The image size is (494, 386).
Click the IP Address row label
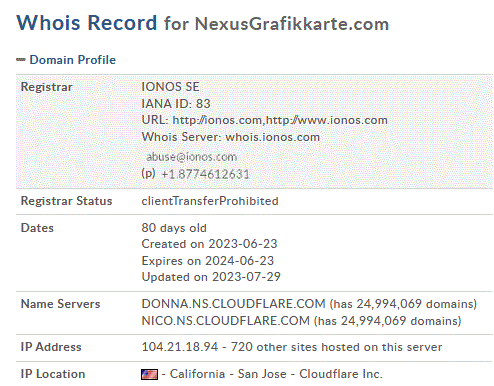click(51, 347)
